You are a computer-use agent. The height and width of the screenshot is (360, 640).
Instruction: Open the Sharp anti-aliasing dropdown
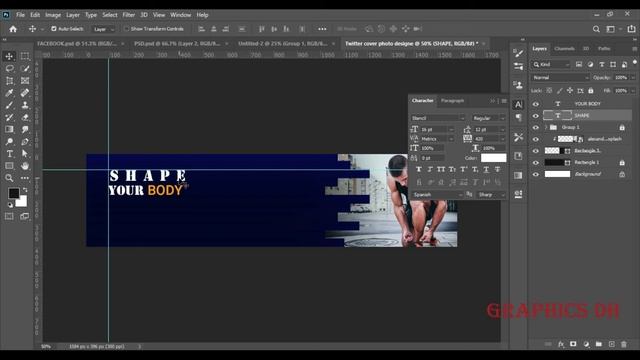pyautogui.click(x=491, y=195)
